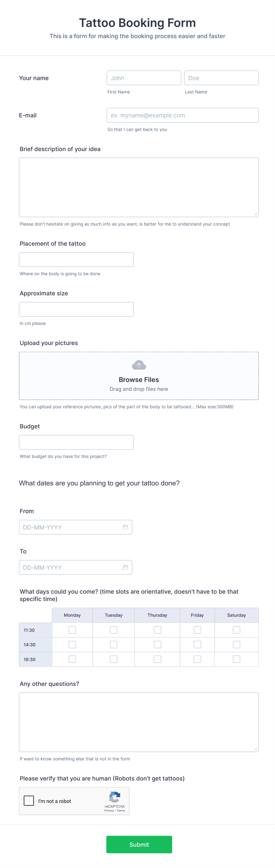275x868 pixels.
Task: Check the Friday 11:30 time slot
Action: click(197, 629)
